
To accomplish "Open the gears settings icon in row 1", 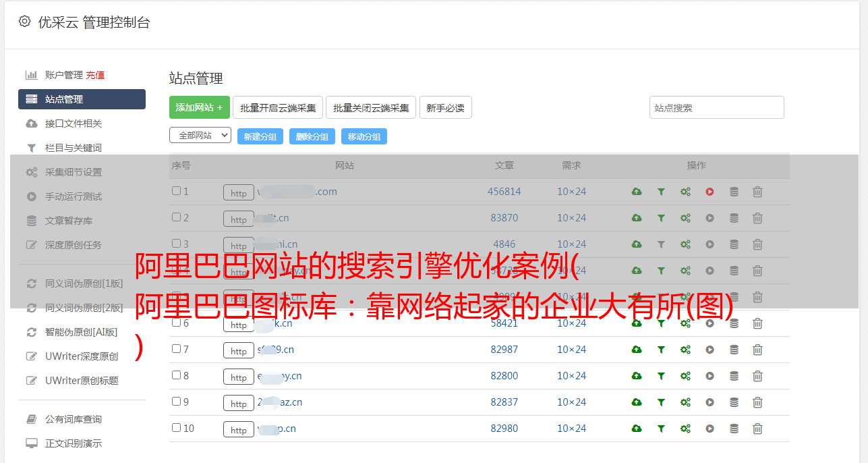I will coord(685,192).
